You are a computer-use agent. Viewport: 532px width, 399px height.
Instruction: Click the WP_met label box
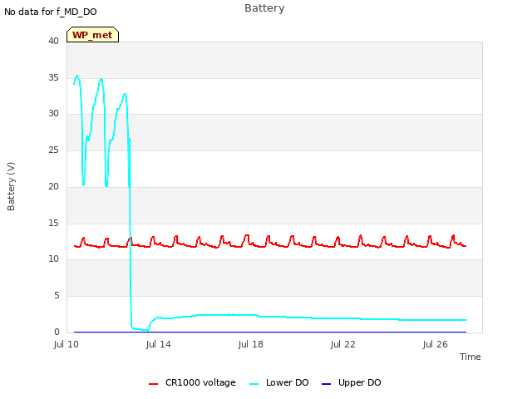tap(92, 35)
